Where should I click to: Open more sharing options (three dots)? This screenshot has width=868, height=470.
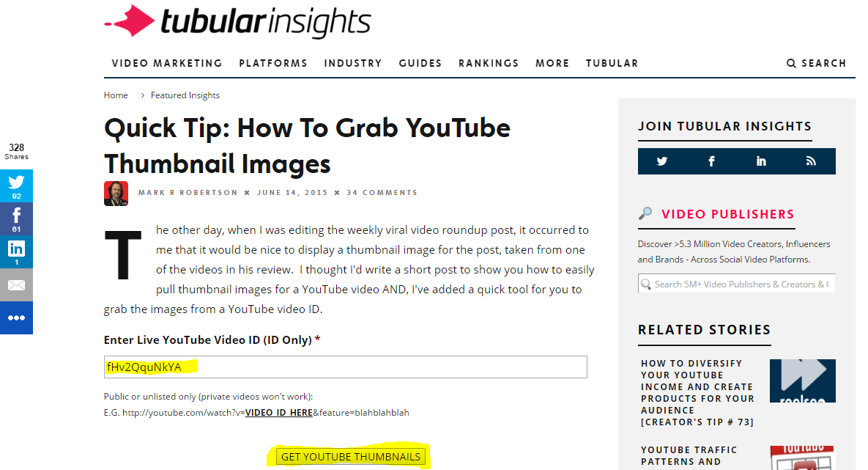click(x=17, y=317)
